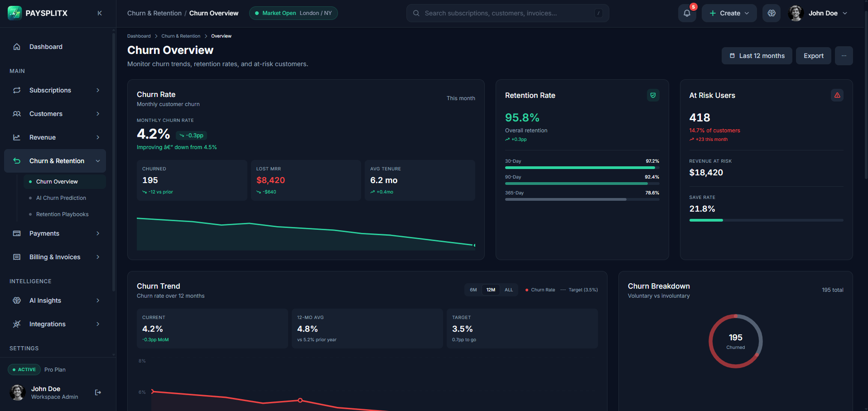Expand the AI Insights chevron
The width and height of the screenshot is (868, 411).
point(98,300)
